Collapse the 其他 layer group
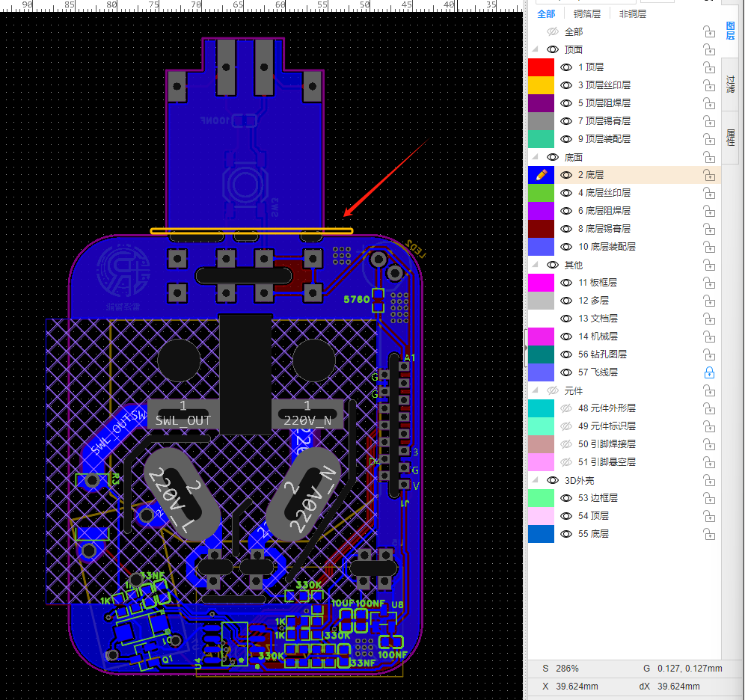Screen dimensions: 745x700 536,265
